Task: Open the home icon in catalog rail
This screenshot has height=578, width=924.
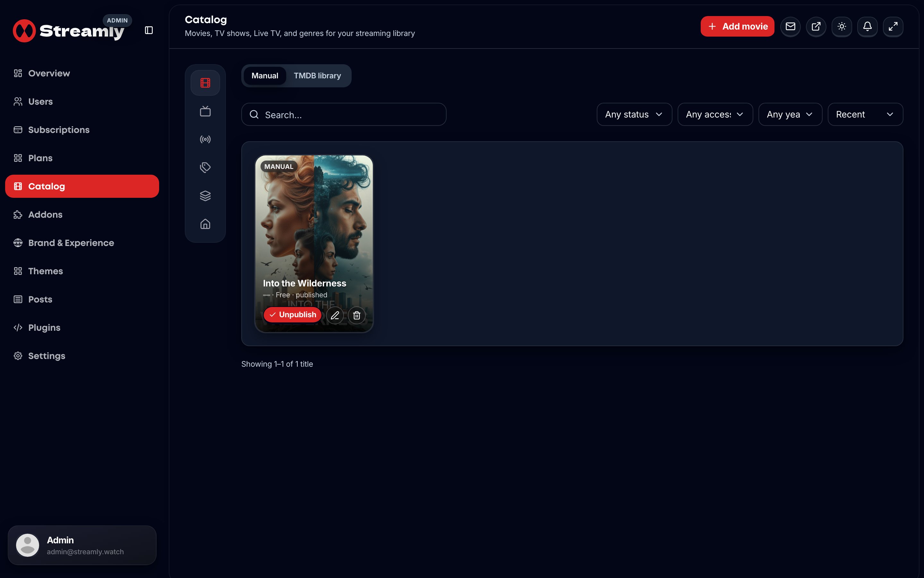Action: (x=205, y=224)
